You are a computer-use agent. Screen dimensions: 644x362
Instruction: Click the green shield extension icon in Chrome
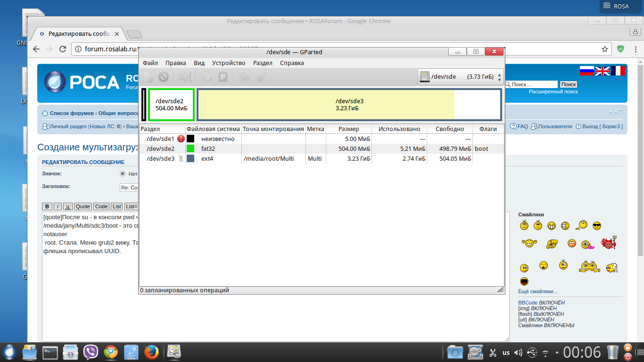[621, 49]
